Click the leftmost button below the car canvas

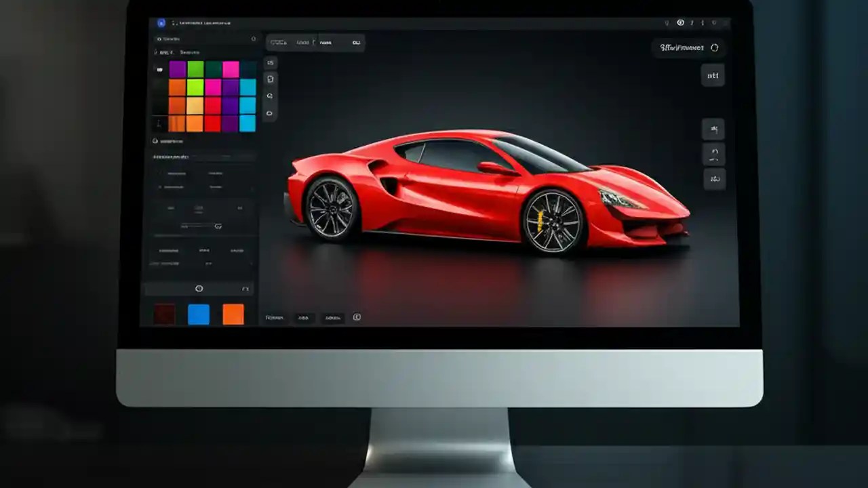pos(275,318)
